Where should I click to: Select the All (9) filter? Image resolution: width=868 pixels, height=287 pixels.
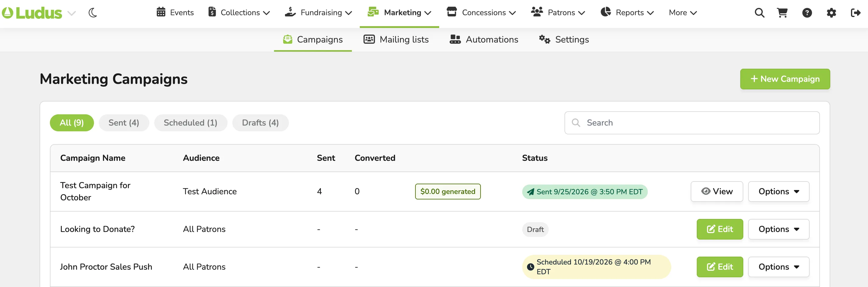pos(72,123)
